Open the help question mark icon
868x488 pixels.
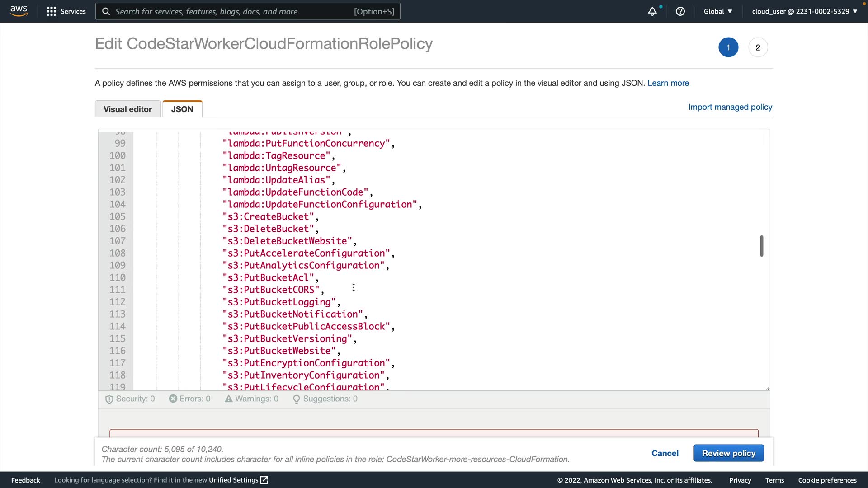pos(680,11)
